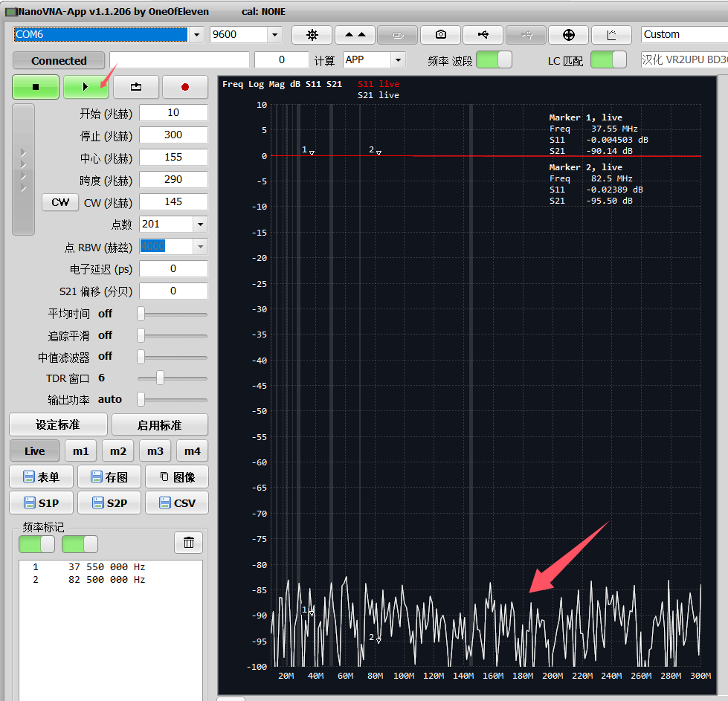Click the S21 live legend label
728x701 pixels.
379,95
